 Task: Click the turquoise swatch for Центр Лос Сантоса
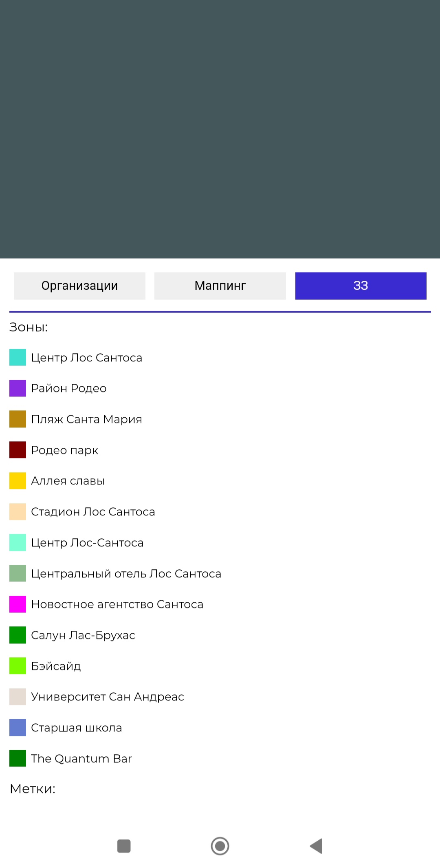coord(18,357)
